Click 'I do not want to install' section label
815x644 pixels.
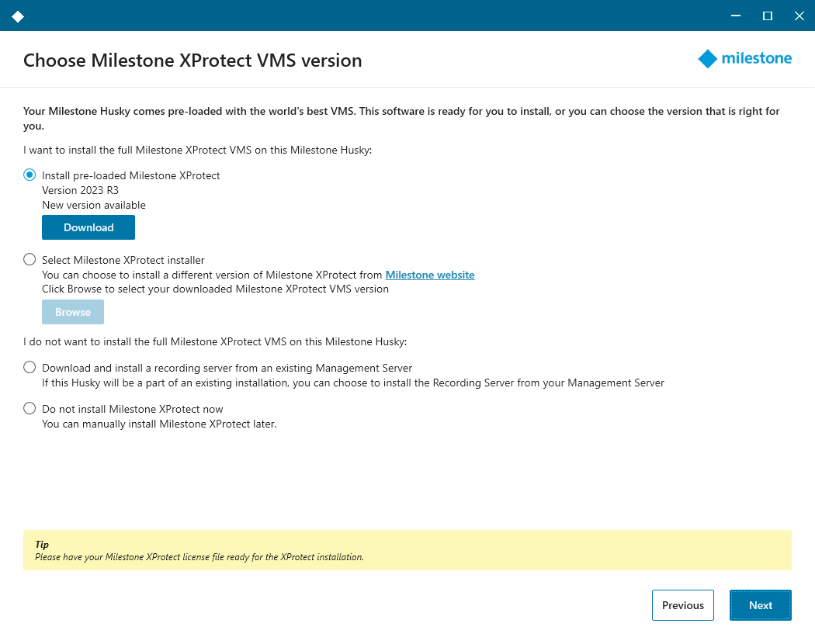pyautogui.click(x=215, y=341)
